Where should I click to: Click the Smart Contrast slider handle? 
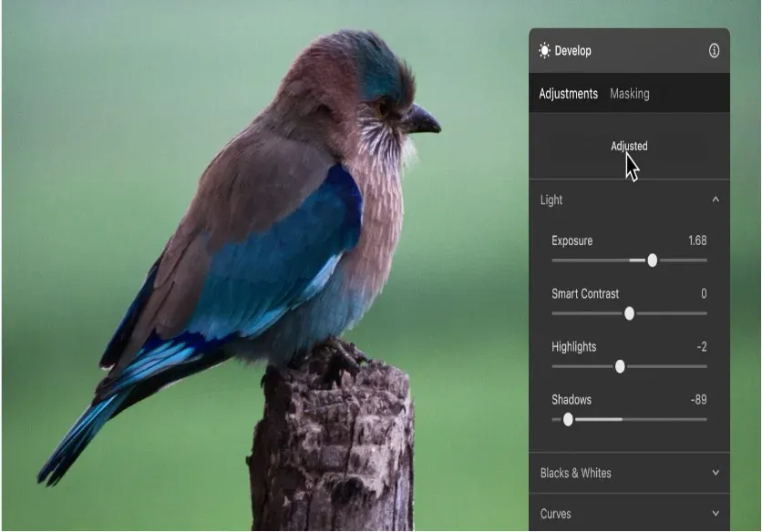click(629, 313)
